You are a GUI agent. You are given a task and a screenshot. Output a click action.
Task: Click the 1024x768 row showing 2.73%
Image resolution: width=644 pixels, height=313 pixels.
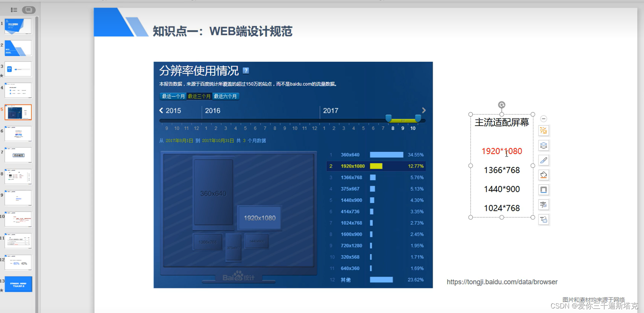tap(376, 223)
